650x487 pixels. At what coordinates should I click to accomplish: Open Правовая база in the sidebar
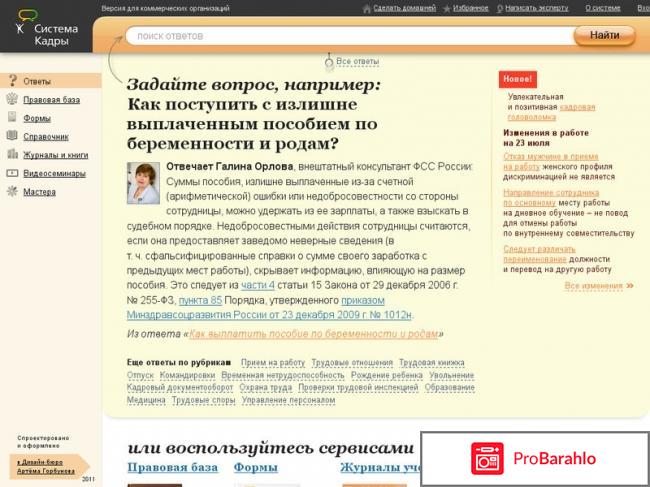pyautogui.click(x=51, y=100)
